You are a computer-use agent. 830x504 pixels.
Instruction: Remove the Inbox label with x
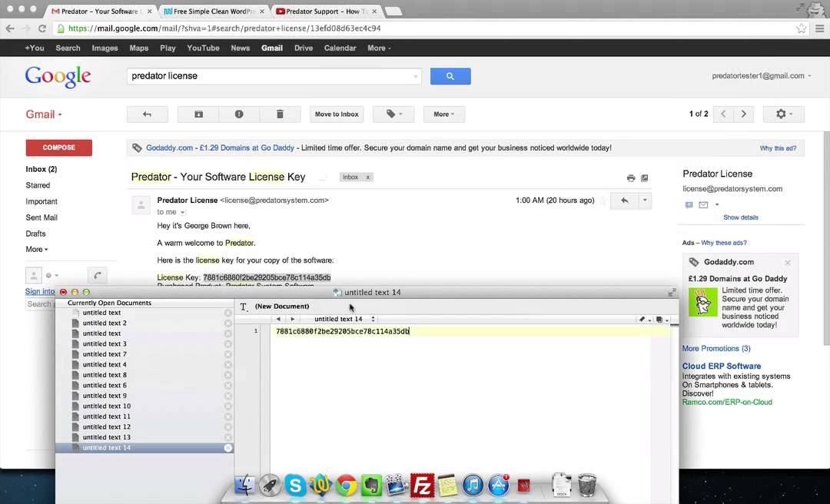368,177
